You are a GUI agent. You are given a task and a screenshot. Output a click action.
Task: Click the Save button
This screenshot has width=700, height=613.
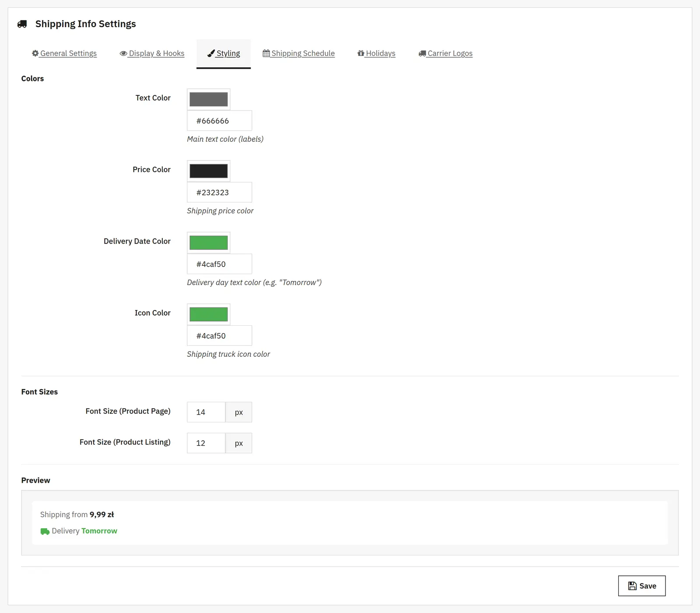tap(642, 586)
